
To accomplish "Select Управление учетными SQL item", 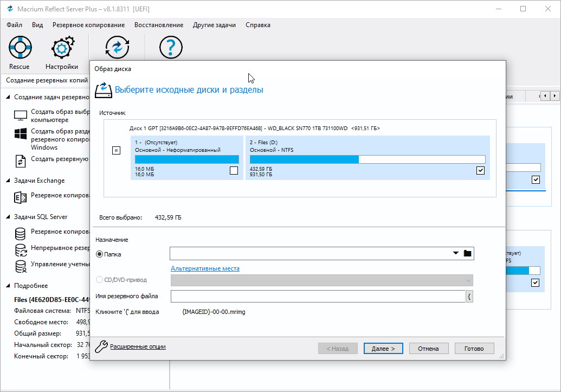I will (x=60, y=264).
